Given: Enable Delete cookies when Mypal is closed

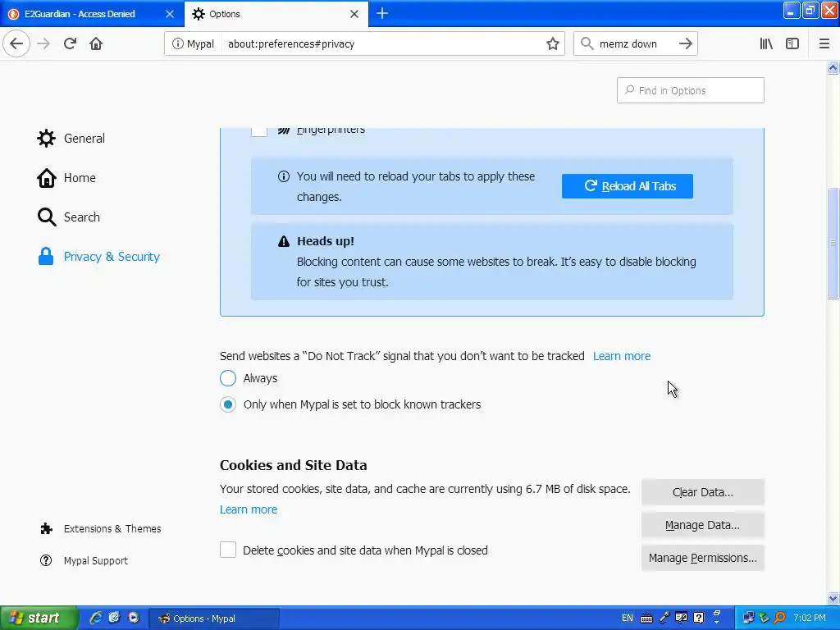Looking at the screenshot, I should pyautogui.click(x=228, y=550).
